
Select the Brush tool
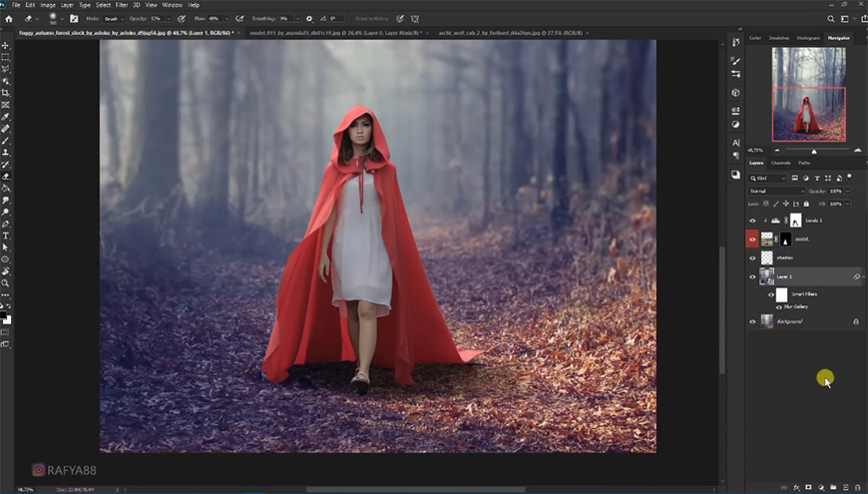click(6, 141)
